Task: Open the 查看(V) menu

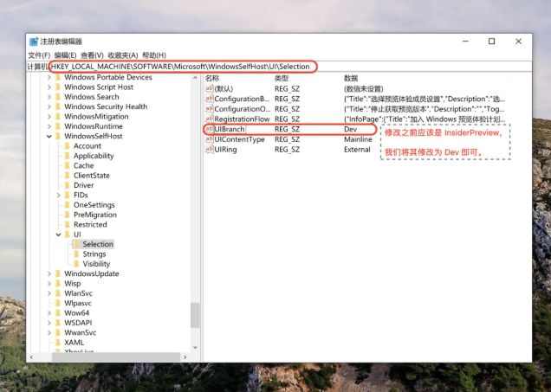Action: click(92, 55)
